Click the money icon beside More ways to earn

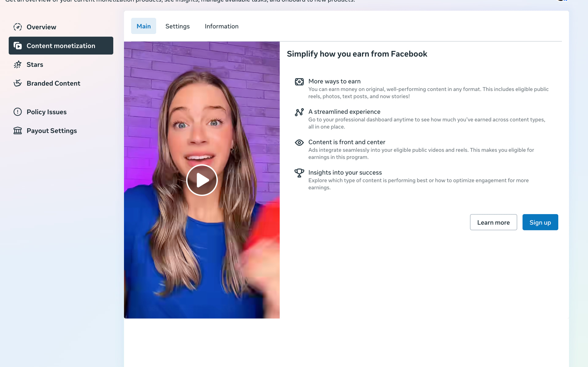[299, 81]
